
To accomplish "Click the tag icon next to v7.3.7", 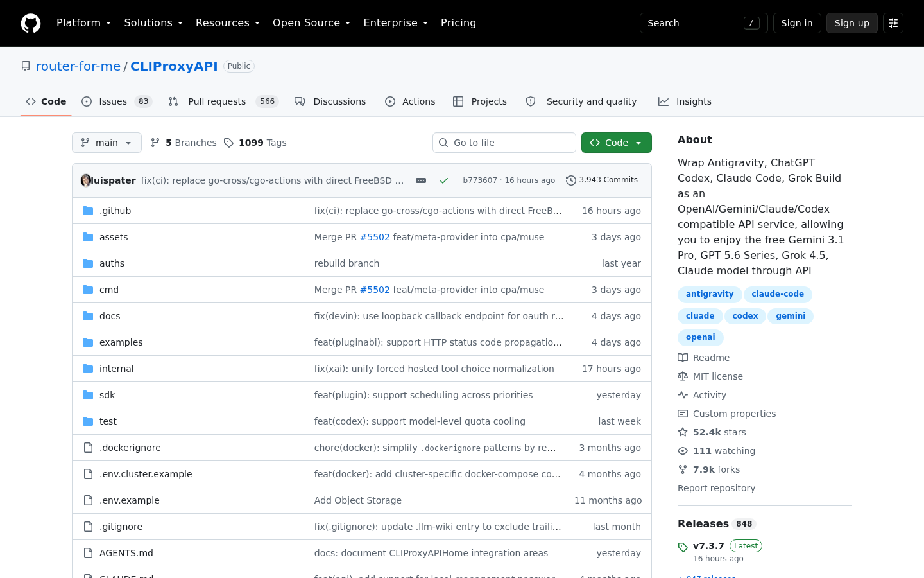I will click(683, 548).
